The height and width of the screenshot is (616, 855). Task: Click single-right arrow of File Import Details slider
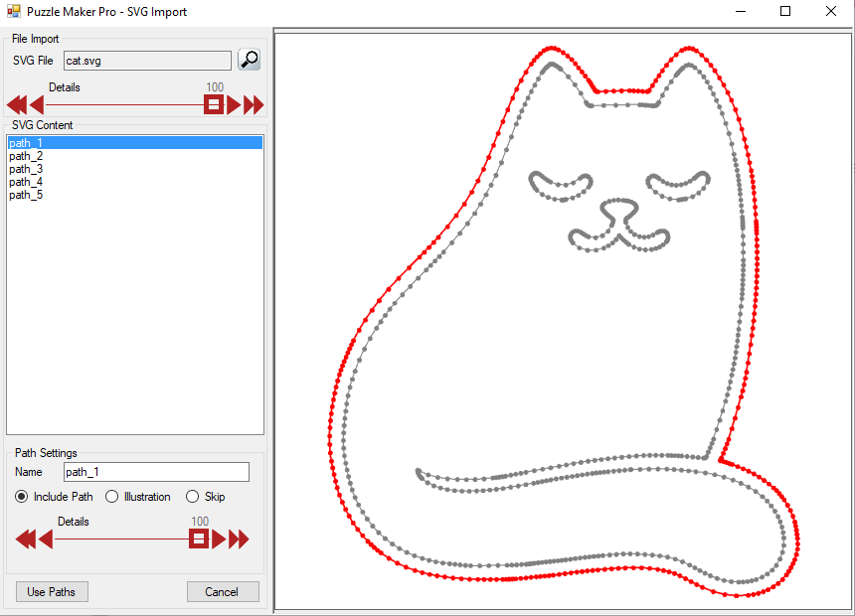coord(234,104)
